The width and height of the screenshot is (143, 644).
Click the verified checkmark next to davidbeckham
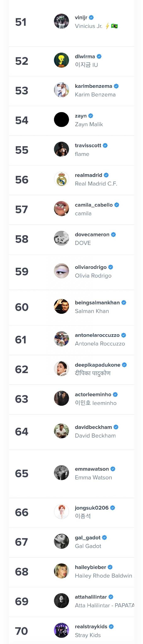pos(116,427)
